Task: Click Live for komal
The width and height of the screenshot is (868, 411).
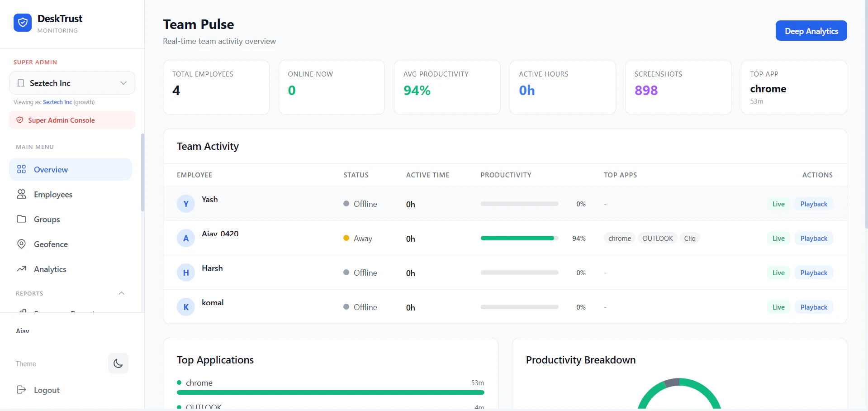Action: point(778,307)
